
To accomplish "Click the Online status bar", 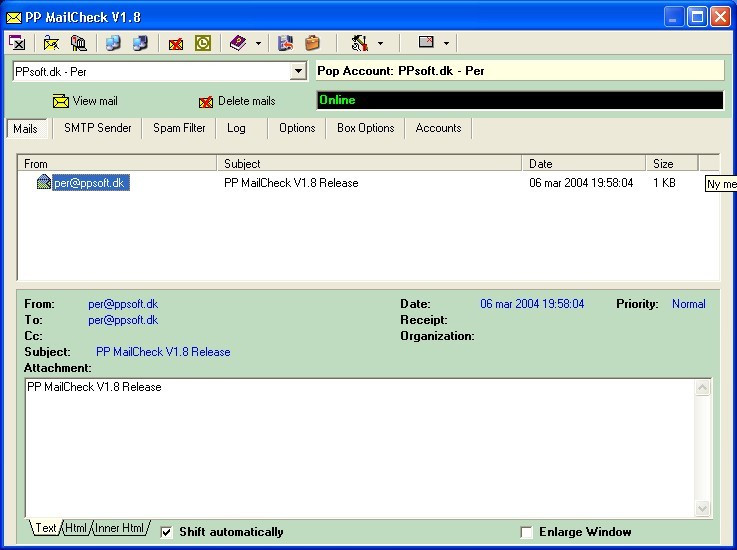I will pos(520,100).
